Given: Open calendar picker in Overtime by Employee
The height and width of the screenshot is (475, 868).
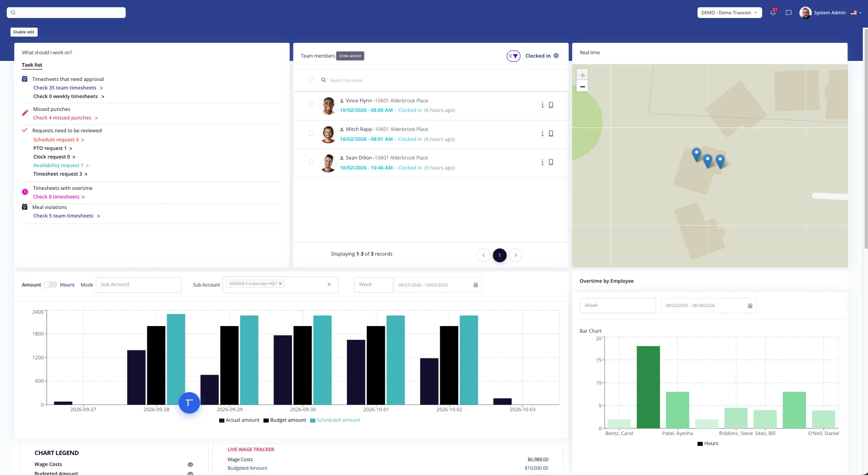Looking at the screenshot, I should coord(750,306).
